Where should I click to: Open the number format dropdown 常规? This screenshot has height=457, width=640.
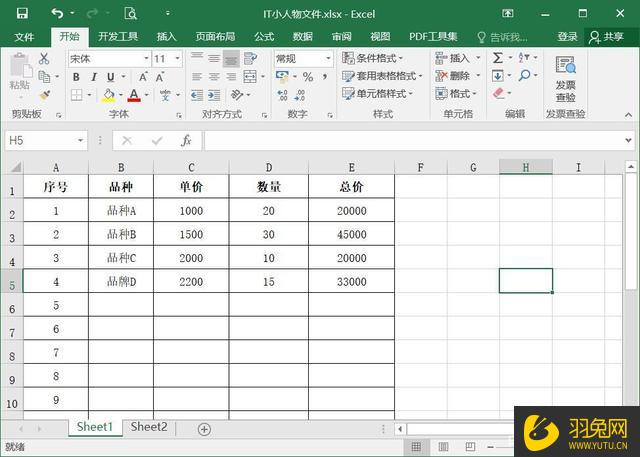click(x=328, y=59)
